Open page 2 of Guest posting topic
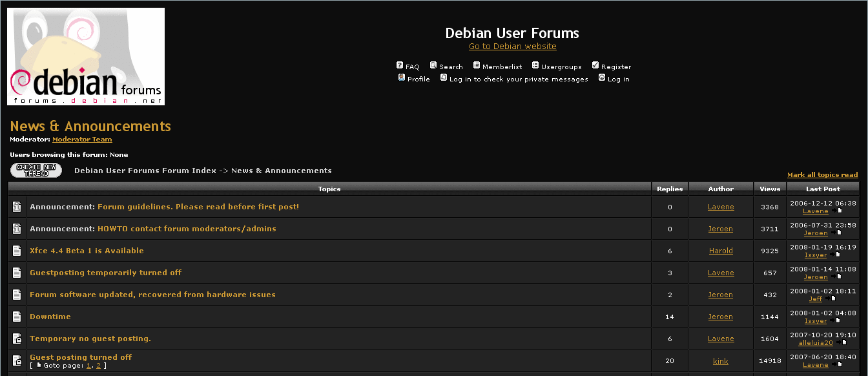 [x=98, y=365]
